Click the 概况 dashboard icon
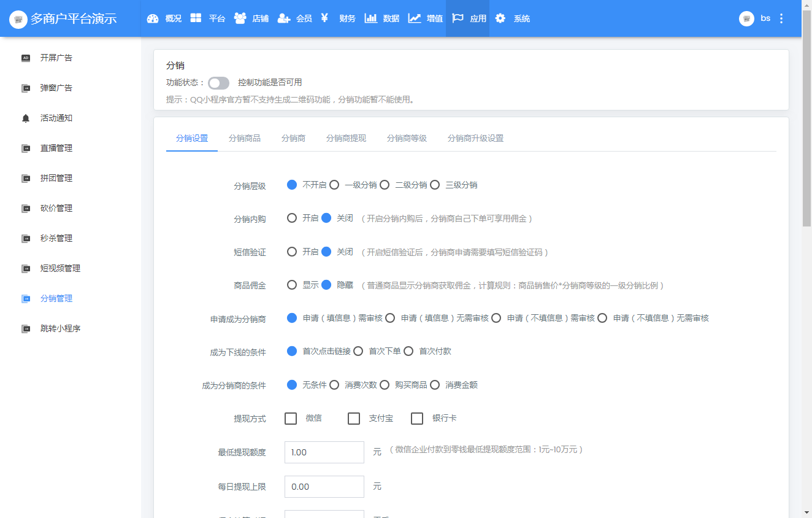The height and width of the screenshot is (518, 812). coord(153,18)
